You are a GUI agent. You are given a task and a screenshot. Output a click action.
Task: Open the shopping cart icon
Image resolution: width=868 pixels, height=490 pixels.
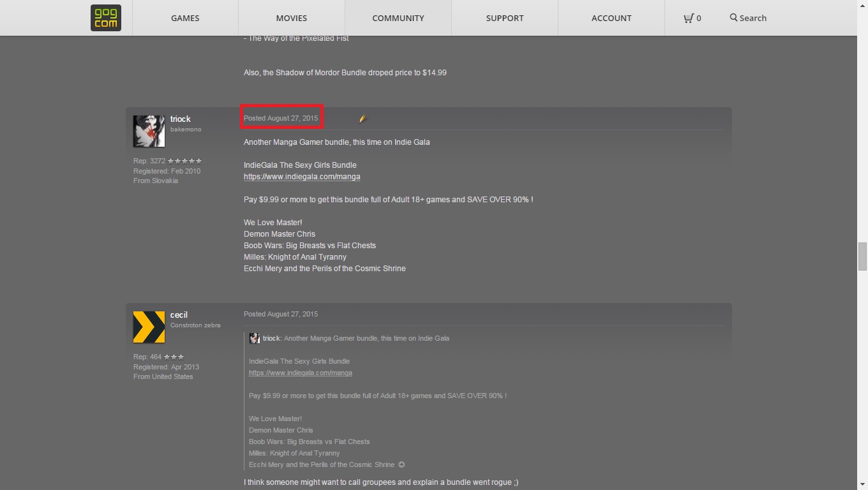tap(688, 18)
